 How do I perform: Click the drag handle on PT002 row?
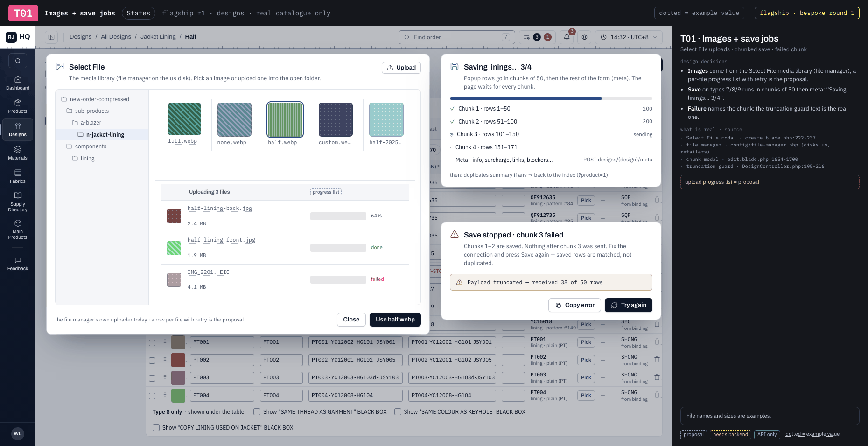pos(165,359)
